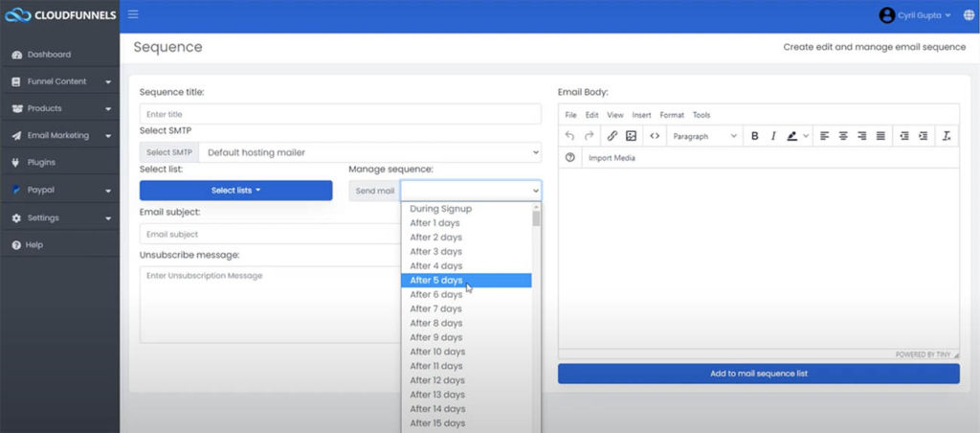Viewport: 980px width, 433px height.
Task: Select After 6 days option
Action: [466, 295]
